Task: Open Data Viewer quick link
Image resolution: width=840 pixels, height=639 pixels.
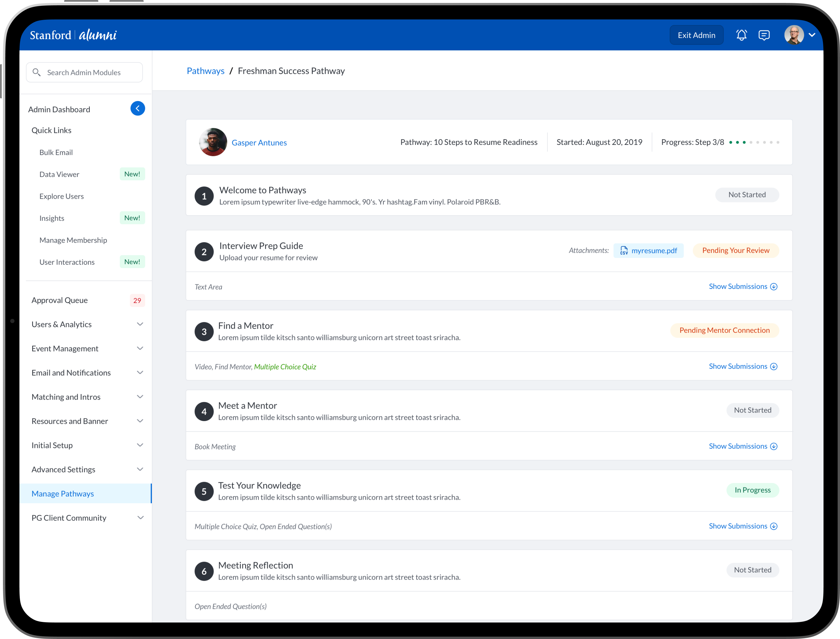Action: [59, 174]
